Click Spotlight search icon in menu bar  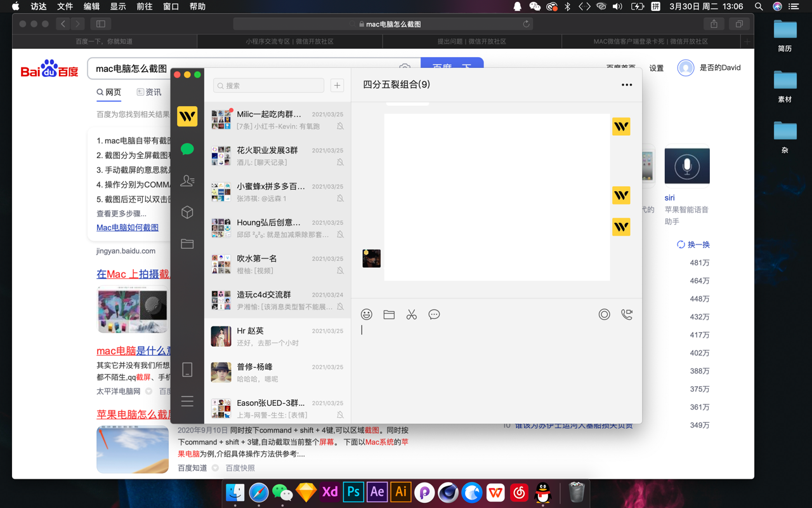pyautogui.click(x=759, y=6)
